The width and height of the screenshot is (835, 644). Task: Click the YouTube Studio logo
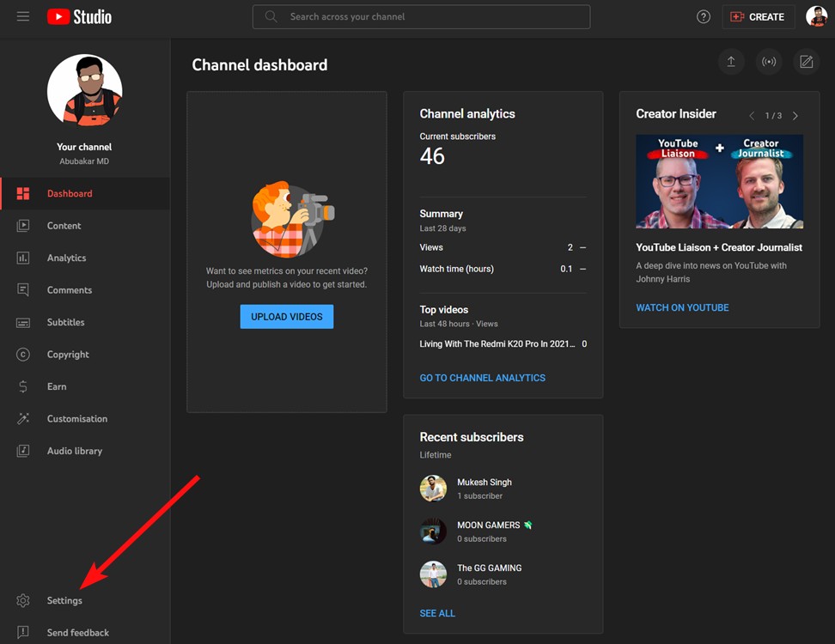point(79,17)
